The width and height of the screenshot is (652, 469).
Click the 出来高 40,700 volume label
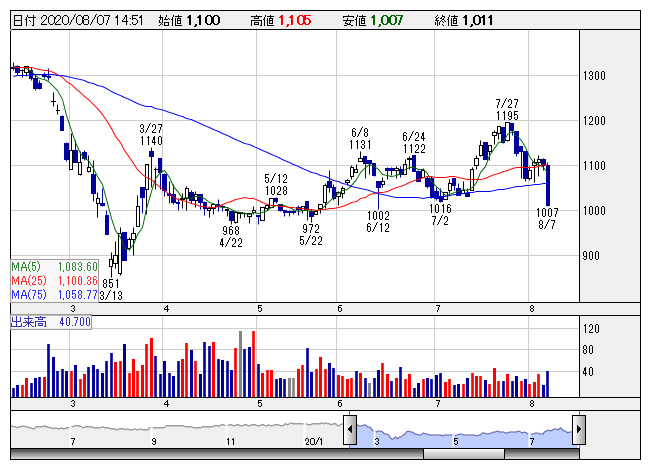click(x=51, y=322)
